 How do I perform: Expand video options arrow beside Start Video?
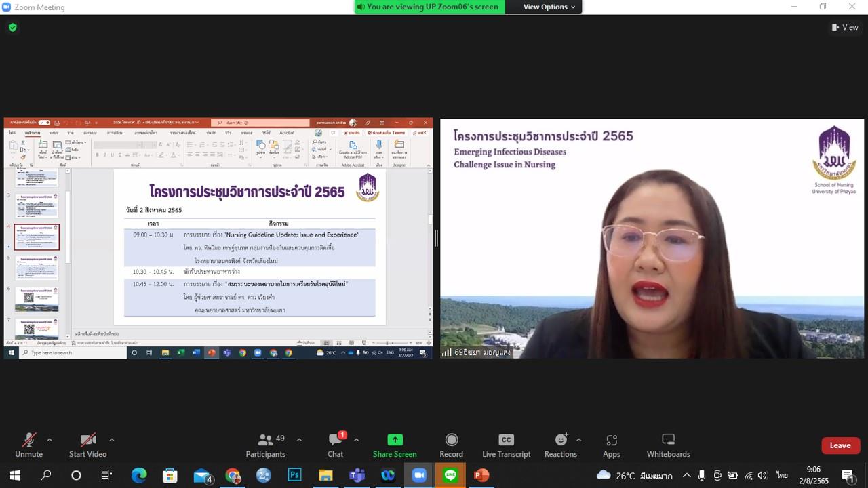pos(111,440)
